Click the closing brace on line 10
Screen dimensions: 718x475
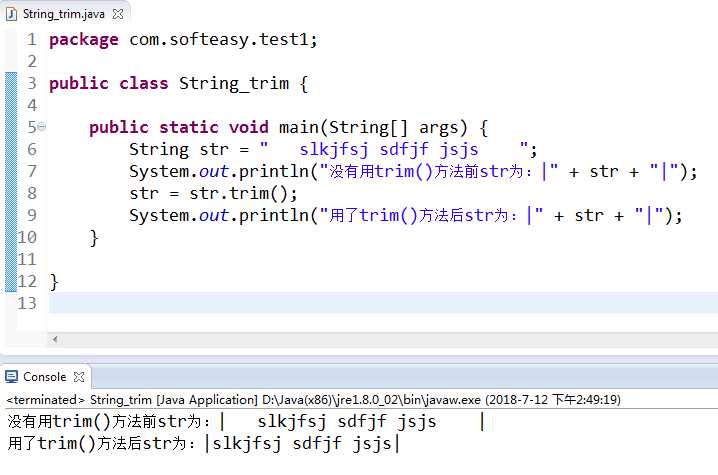pyautogui.click(x=94, y=238)
